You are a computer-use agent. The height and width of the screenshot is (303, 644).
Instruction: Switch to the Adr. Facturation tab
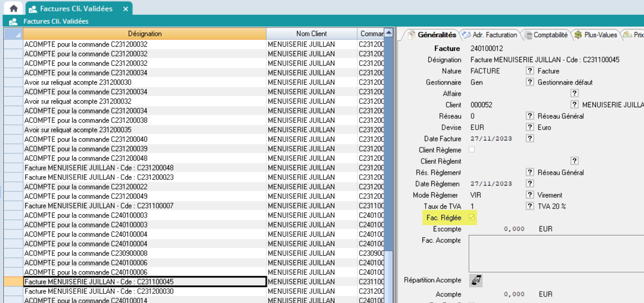490,35
